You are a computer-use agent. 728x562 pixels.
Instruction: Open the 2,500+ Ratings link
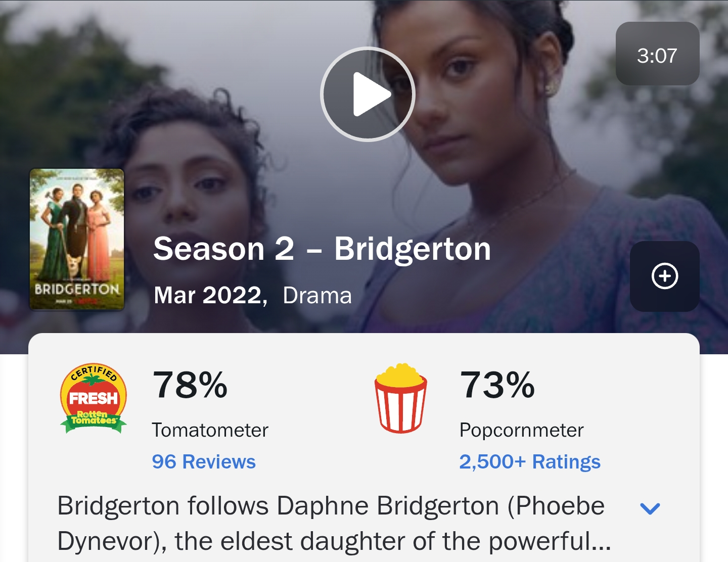coord(530,461)
